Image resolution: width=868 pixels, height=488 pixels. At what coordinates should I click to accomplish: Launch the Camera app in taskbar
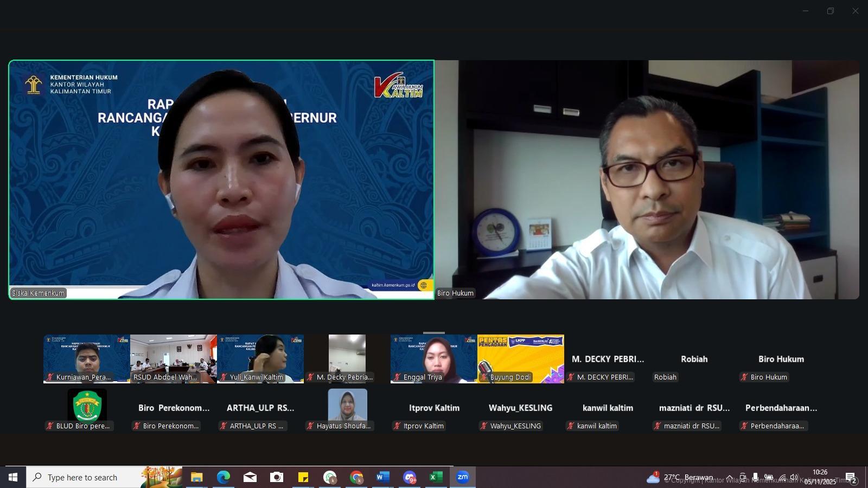point(277,477)
